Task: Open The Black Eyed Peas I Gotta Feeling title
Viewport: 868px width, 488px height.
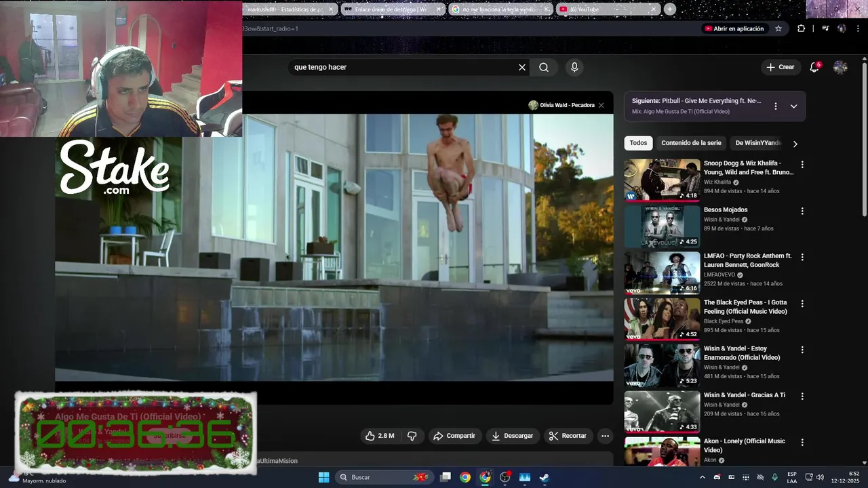Action: tap(745, 307)
